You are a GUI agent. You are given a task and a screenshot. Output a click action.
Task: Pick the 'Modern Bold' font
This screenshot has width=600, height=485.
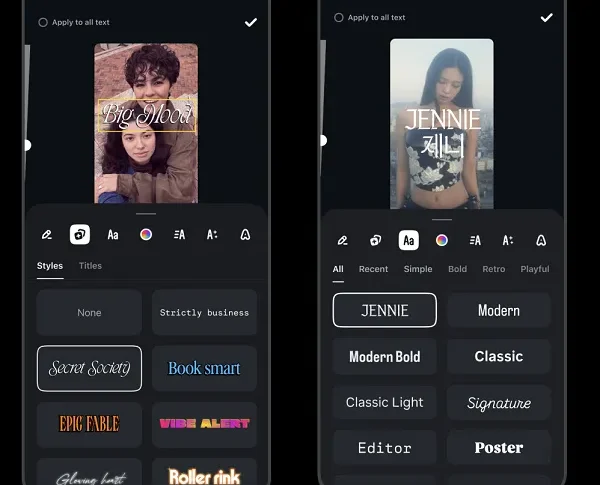click(x=384, y=357)
